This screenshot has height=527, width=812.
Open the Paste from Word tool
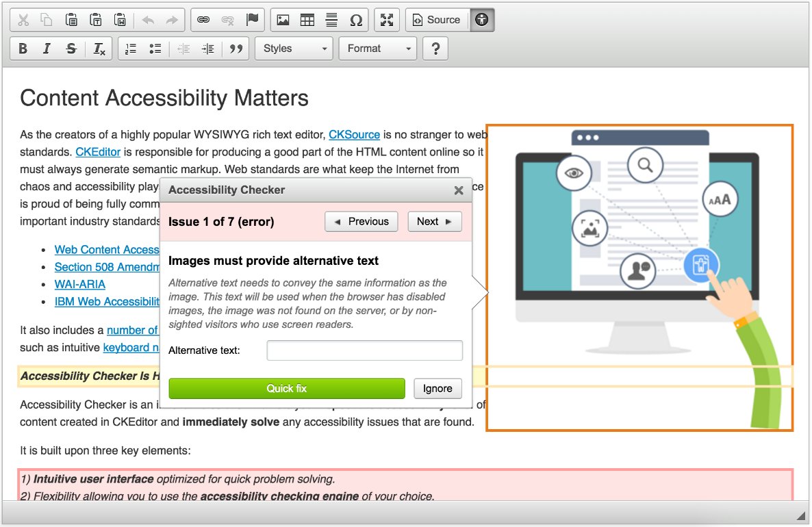tap(120, 19)
